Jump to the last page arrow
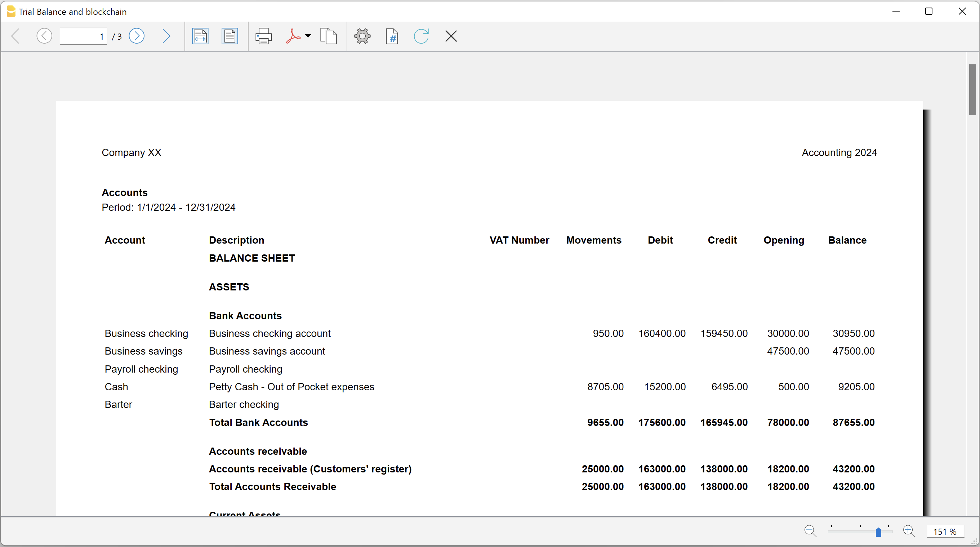The height and width of the screenshot is (547, 980). click(x=166, y=36)
